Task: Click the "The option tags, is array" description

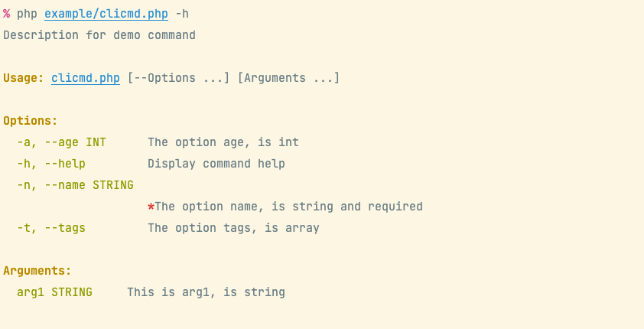Action: 233,228
